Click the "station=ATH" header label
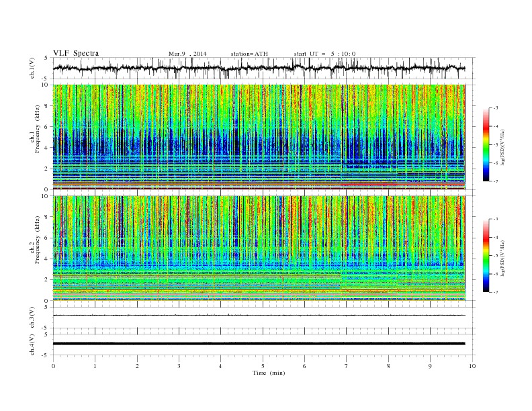This screenshot has height=411, width=532. [249, 54]
